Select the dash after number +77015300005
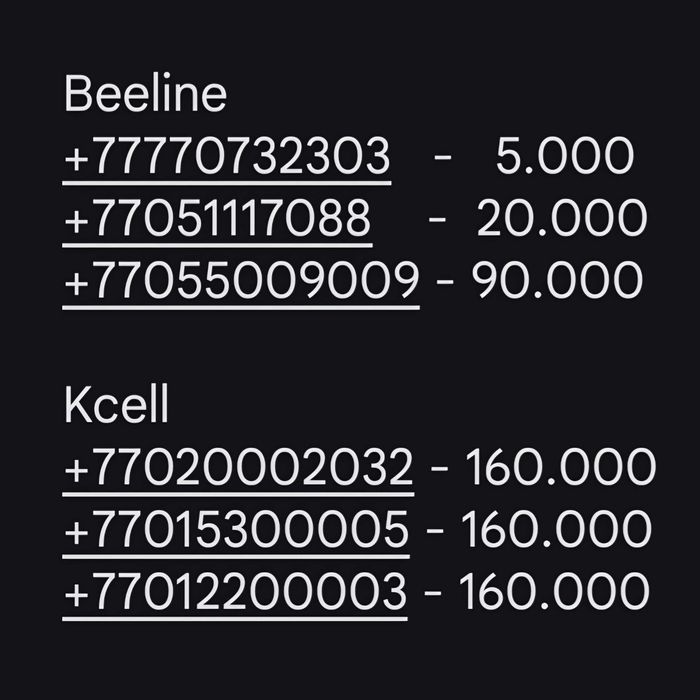The image size is (700, 700). click(436, 530)
